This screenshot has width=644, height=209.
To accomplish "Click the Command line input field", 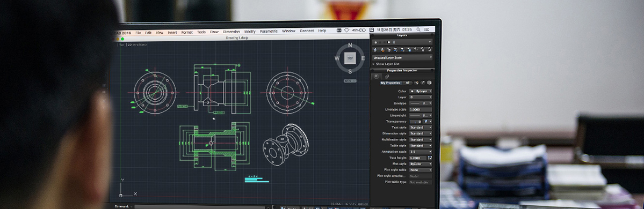I will pyautogui.click(x=199, y=206).
